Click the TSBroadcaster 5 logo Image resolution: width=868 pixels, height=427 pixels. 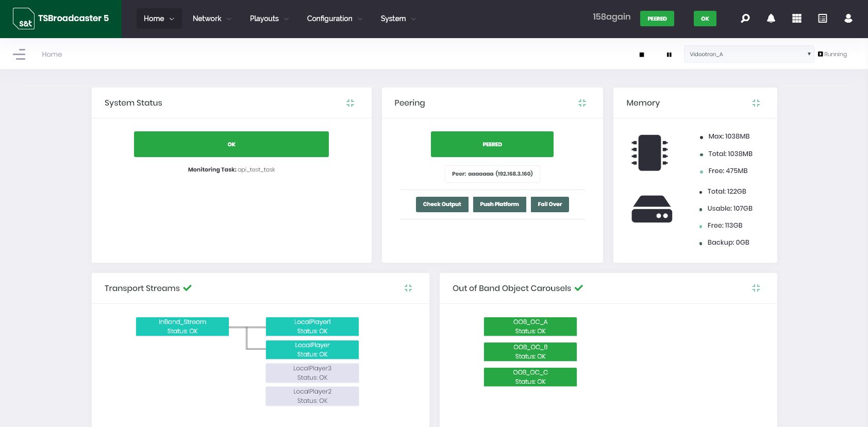tap(61, 19)
